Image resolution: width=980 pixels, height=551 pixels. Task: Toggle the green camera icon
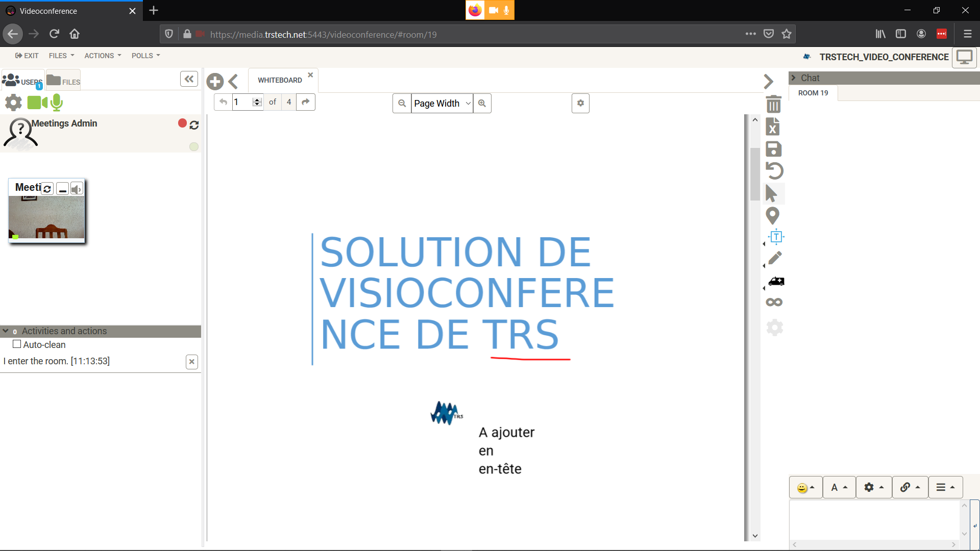pos(37,103)
